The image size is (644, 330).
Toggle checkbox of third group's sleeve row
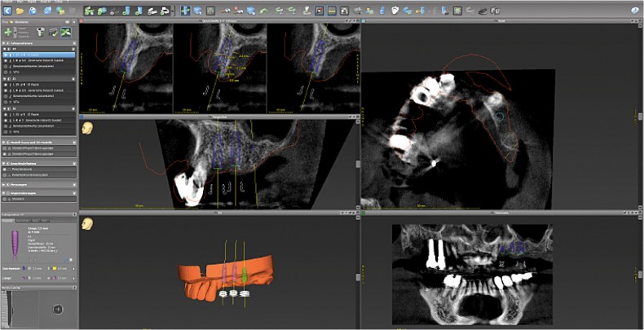point(6,121)
